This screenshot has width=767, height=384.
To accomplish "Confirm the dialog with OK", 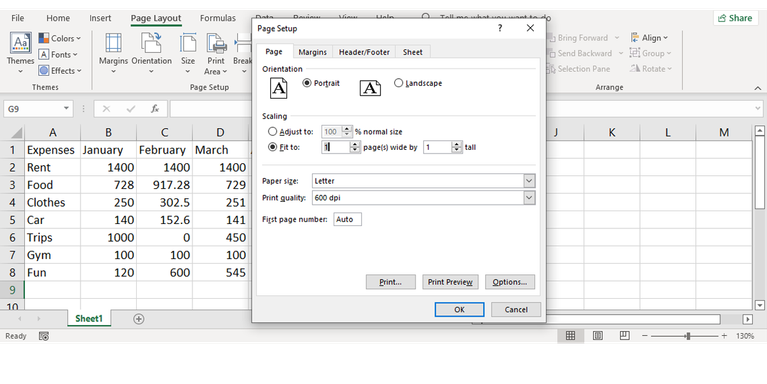I will point(459,309).
